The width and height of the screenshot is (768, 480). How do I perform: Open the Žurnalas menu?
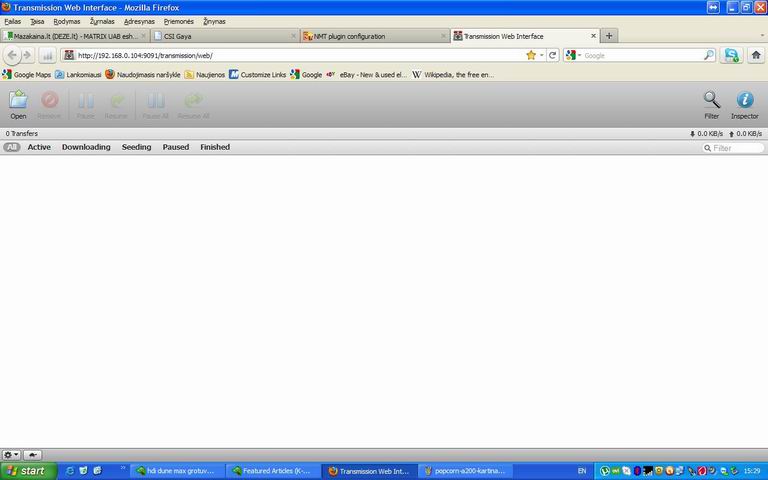[102, 22]
